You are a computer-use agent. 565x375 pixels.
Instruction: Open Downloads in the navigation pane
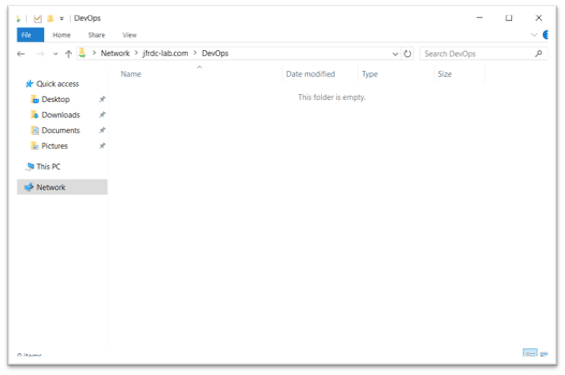click(61, 115)
